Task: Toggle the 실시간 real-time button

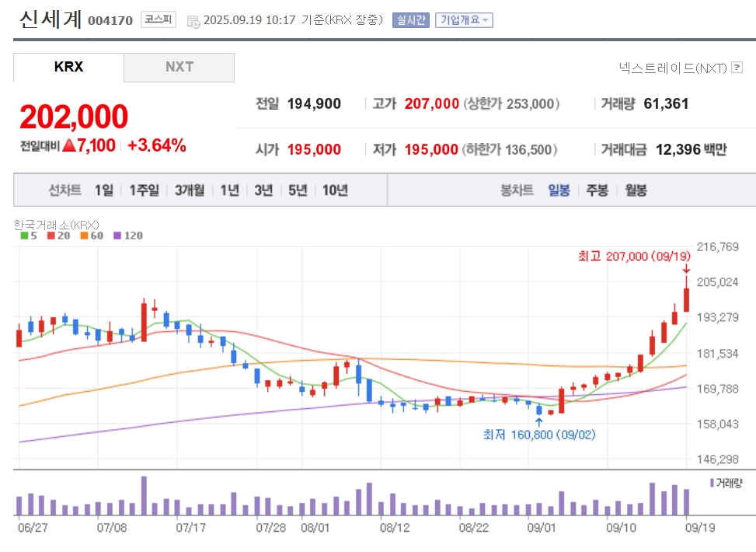Action: click(411, 19)
